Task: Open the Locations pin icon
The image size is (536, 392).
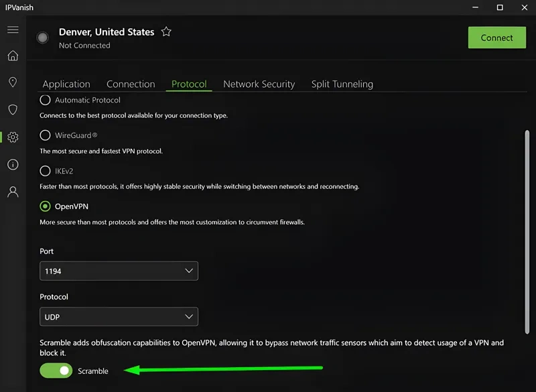Action: pyautogui.click(x=13, y=82)
